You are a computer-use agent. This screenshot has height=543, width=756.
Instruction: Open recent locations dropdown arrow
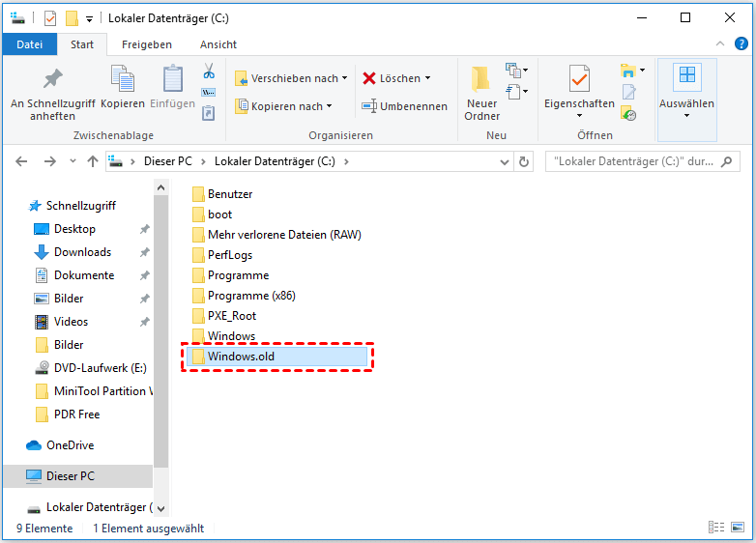tap(73, 161)
